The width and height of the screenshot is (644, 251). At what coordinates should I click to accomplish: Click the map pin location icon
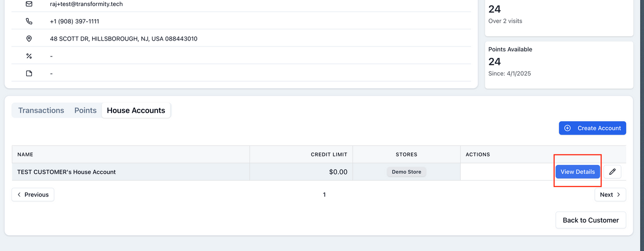click(29, 39)
